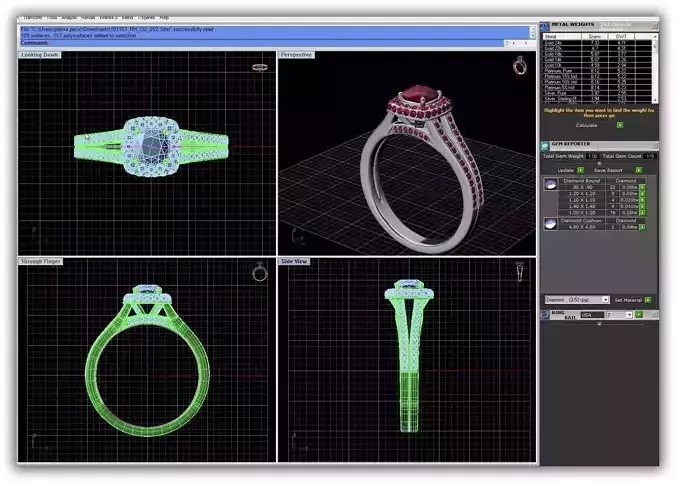Click the Total Gem Count value field
The image size is (676, 483).
click(650, 156)
